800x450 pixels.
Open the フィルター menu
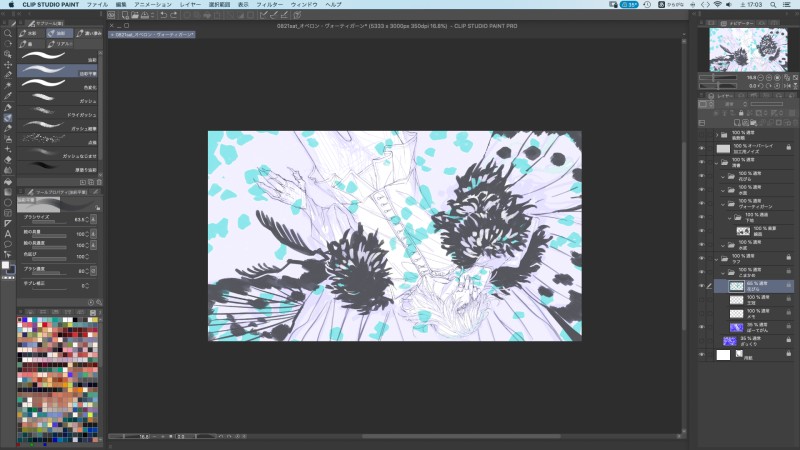pos(269,5)
